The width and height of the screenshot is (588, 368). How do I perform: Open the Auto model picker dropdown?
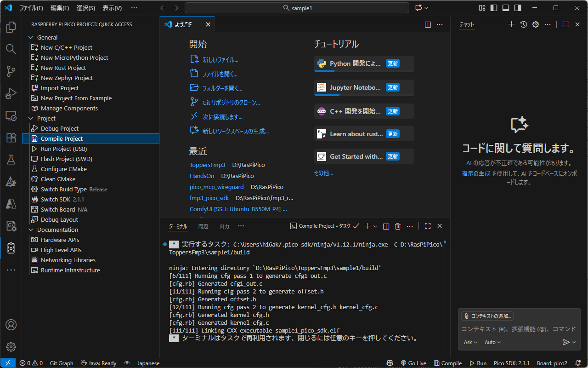(492, 342)
